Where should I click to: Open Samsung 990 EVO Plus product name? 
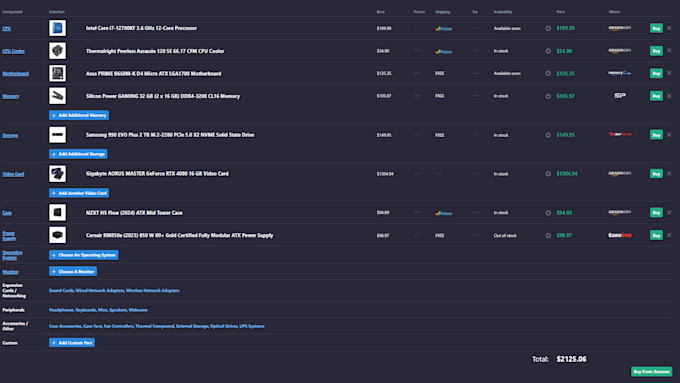[170, 135]
